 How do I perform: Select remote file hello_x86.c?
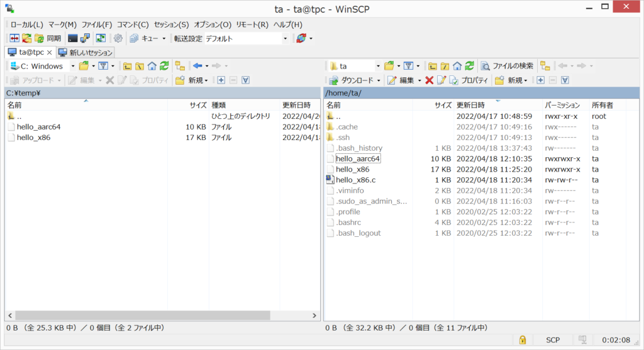tap(356, 180)
